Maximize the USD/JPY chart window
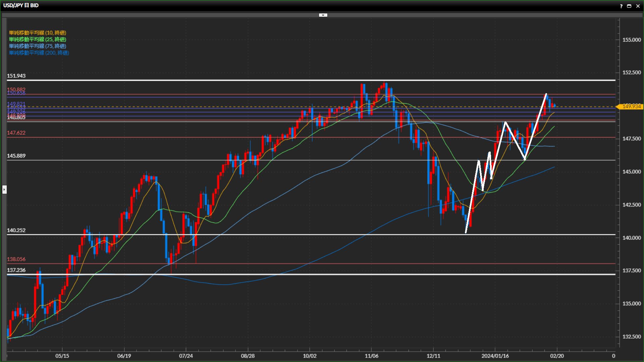This screenshot has height=362, width=644. pyautogui.click(x=629, y=6)
